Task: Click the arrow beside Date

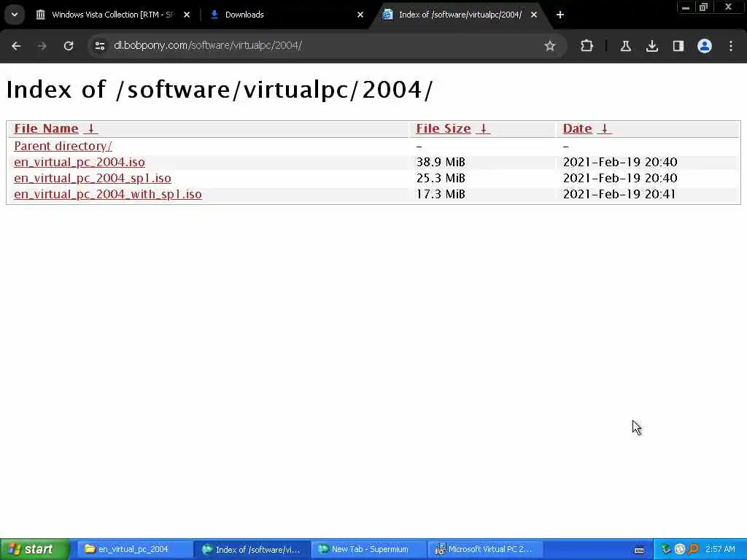Action: pos(605,128)
